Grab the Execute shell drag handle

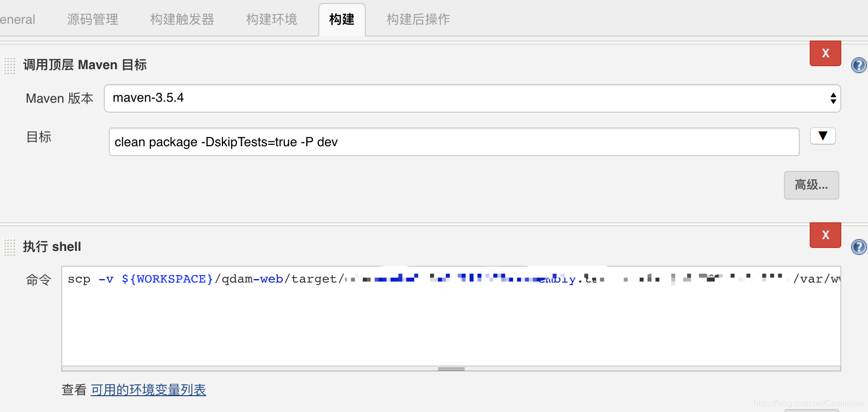point(9,247)
